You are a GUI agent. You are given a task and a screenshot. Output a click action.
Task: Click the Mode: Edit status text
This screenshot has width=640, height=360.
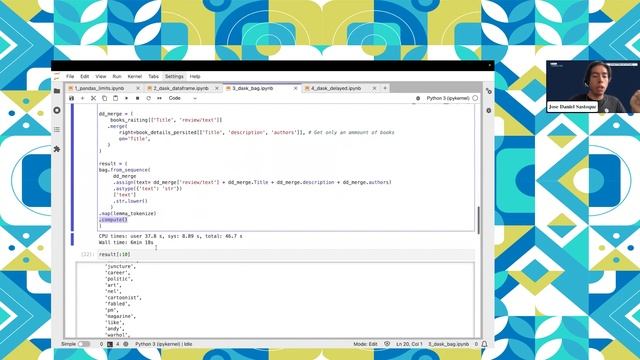pyautogui.click(x=365, y=344)
